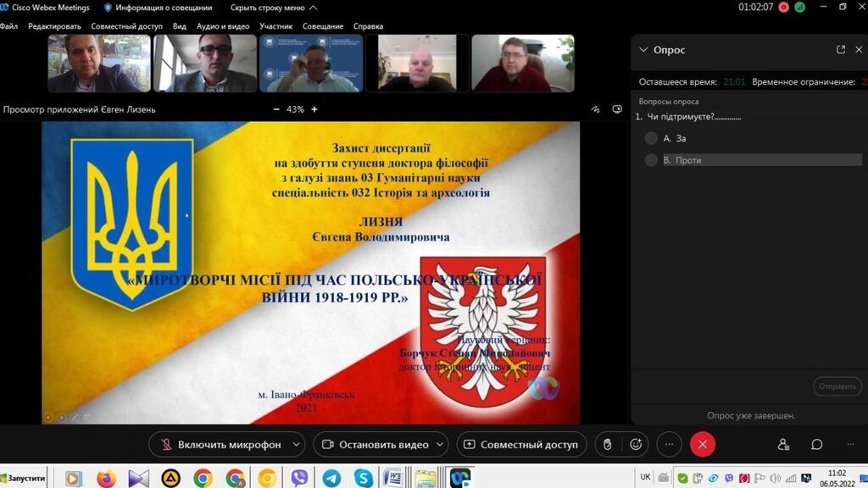Open the Участник menu
Image resolution: width=868 pixels, height=488 pixels.
pos(276,26)
